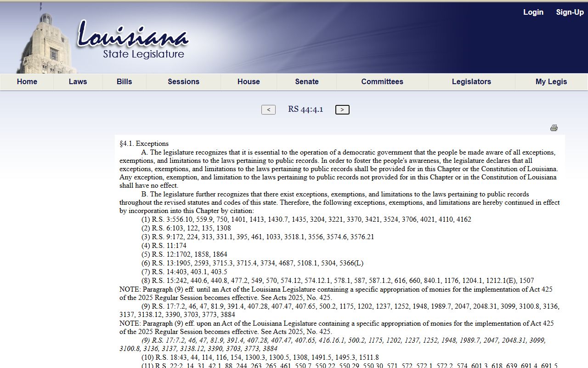
Task: Click the Login link
Action: pyautogui.click(x=533, y=12)
